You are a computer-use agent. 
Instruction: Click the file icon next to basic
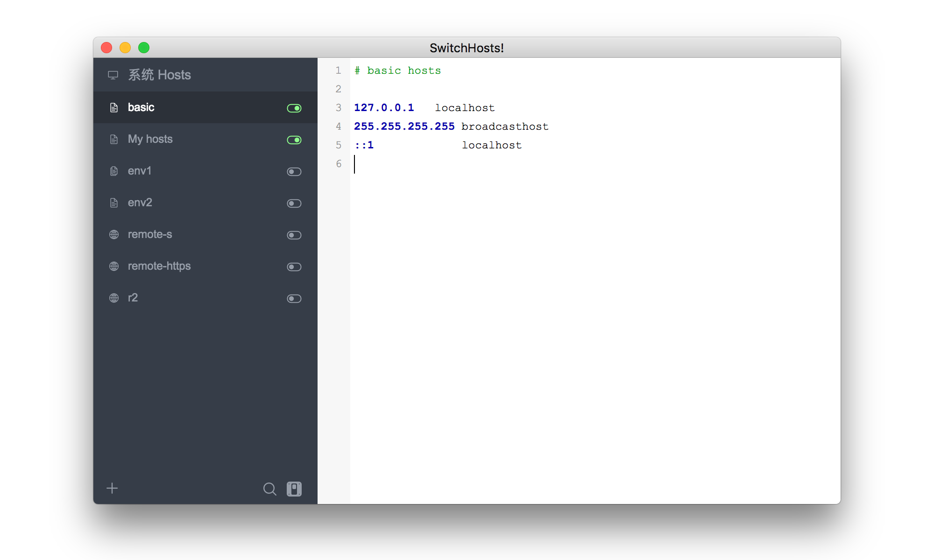click(113, 108)
